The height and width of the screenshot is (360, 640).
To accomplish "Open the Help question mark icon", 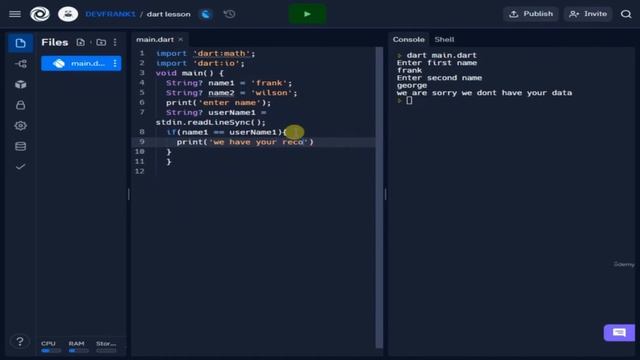I will pos(20,341).
